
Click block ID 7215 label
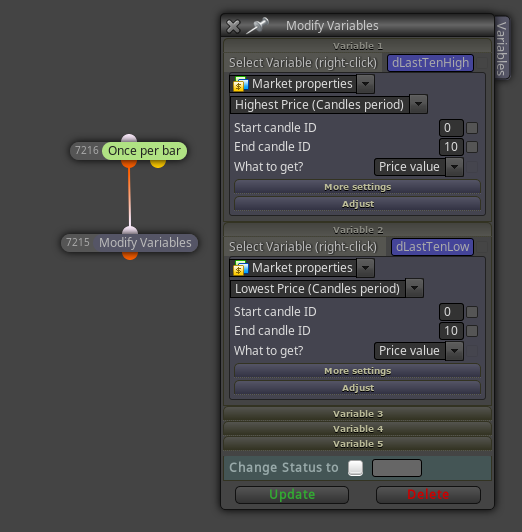(x=78, y=242)
